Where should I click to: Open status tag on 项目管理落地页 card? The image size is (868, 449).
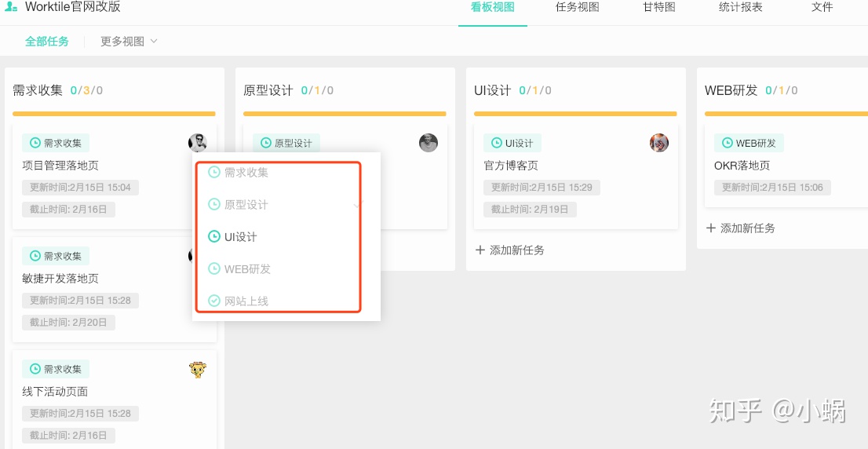(x=56, y=143)
